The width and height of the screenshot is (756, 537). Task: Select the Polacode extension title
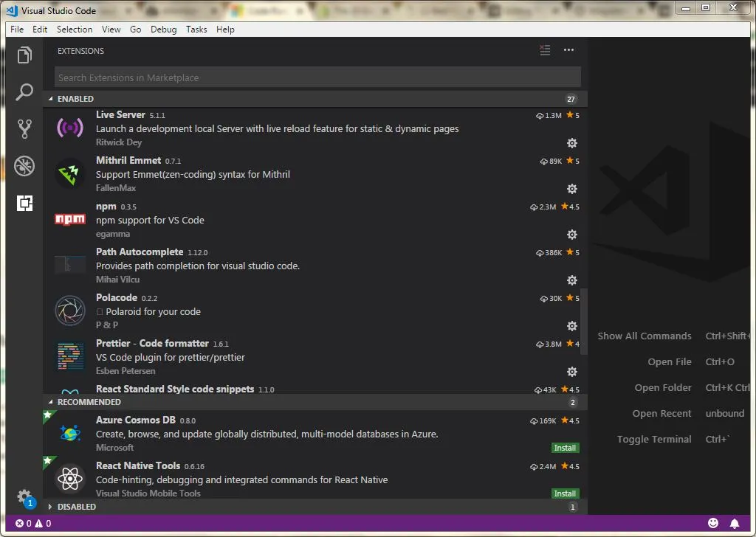(x=117, y=298)
